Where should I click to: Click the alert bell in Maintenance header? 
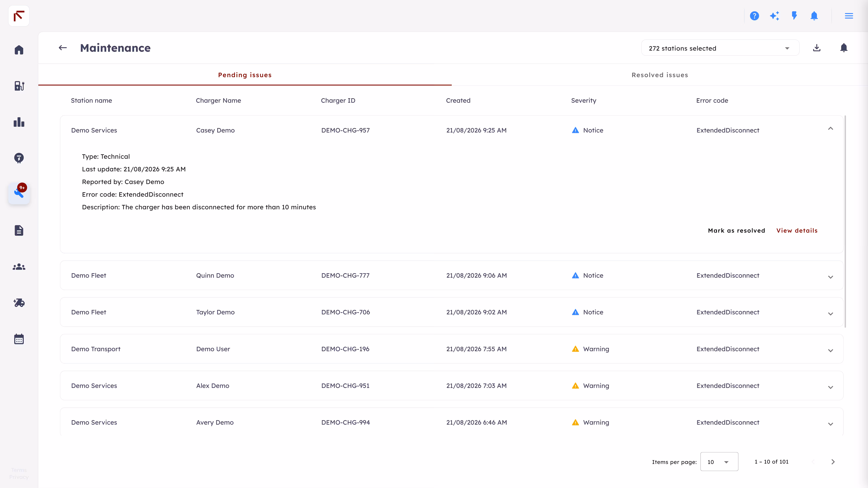844,48
